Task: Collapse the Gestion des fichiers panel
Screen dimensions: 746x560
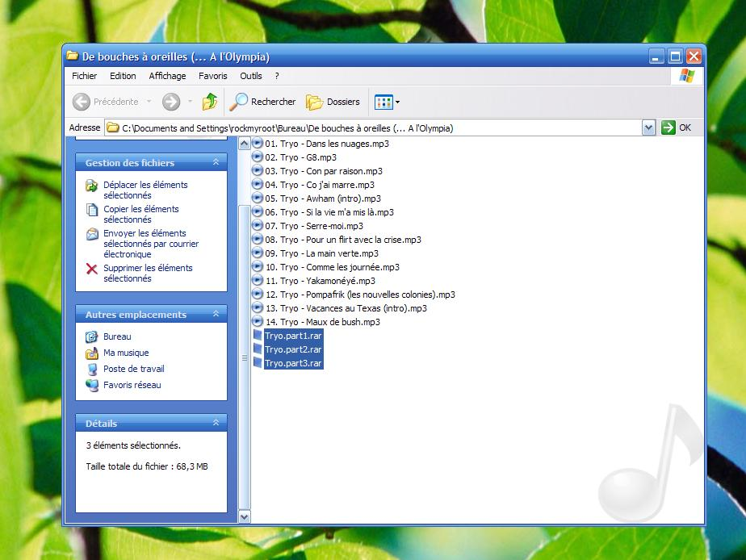Action: click(216, 163)
